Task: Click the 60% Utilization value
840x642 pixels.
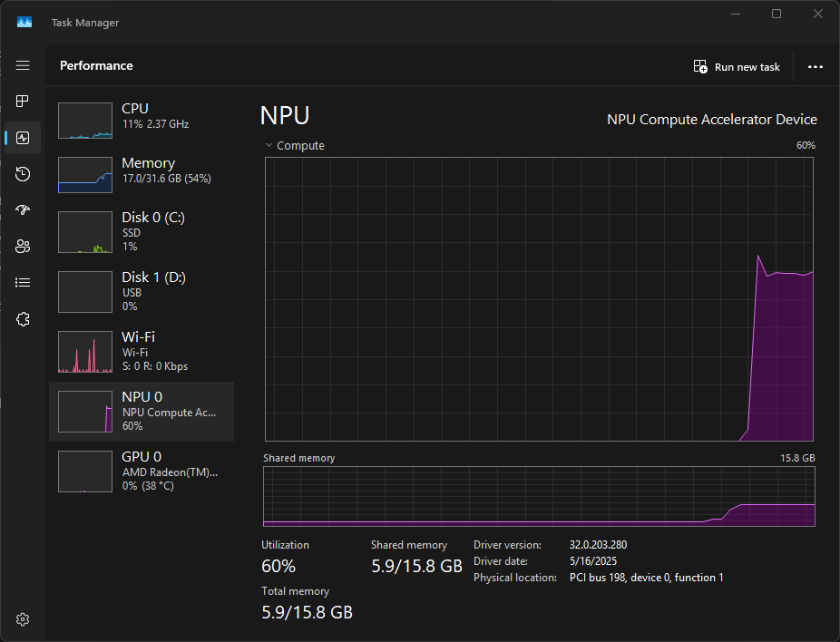Action: click(278, 566)
